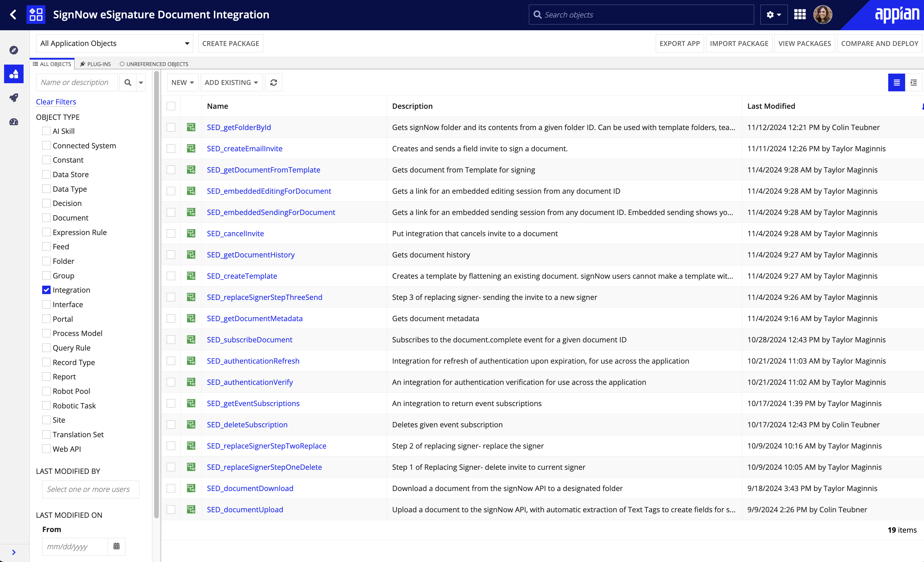Click VIEW PACKAGES
Viewport: 924px width, 562px height.
[804, 44]
